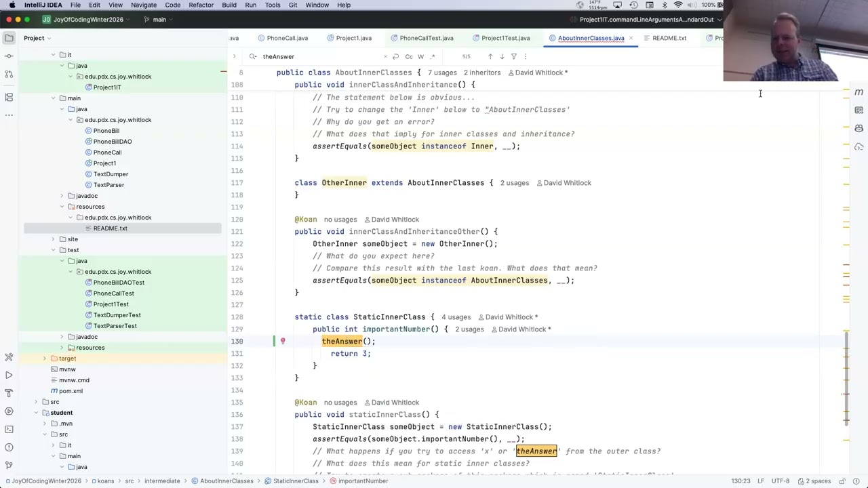Viewport: 868px width, 488px height.
Task: Open the Build hammer tool window
Action: click(x=9, y=393)
